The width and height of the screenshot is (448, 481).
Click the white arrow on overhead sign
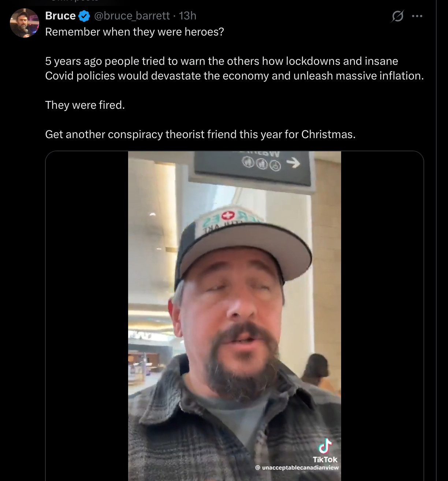[x=293, y=163]
